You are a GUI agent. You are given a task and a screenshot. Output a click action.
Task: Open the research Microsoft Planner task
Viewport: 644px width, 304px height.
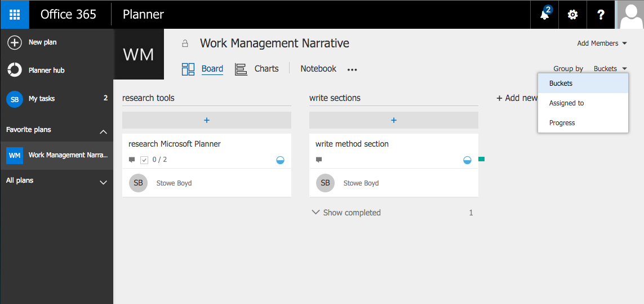tap(175, 144)
